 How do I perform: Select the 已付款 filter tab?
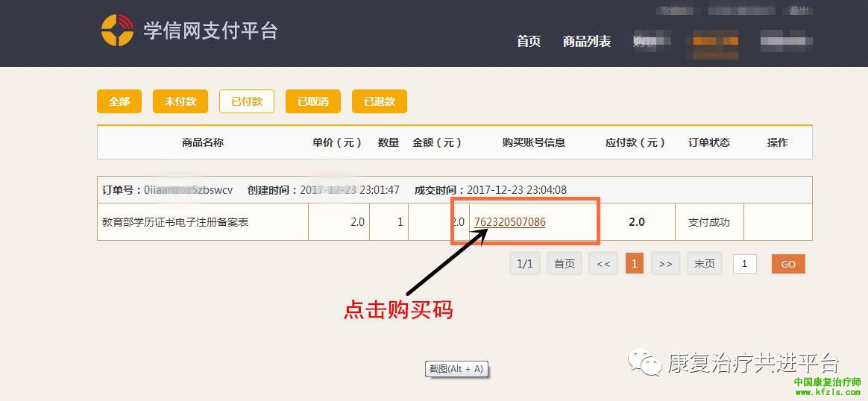coord(246,101)
